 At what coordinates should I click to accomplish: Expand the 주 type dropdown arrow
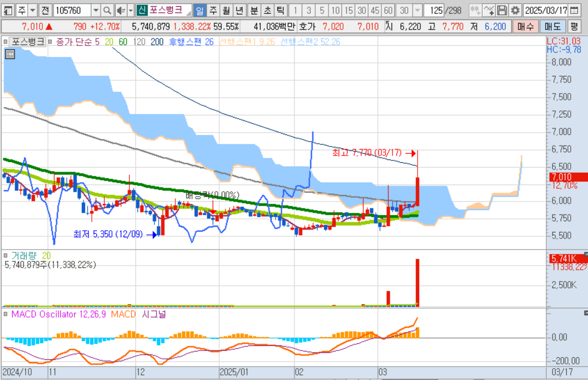point(33,11)
